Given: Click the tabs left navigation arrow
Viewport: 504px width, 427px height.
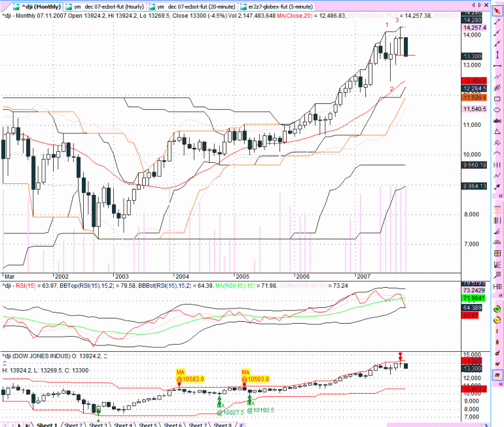Looking at the screenshot, I should tap(473, 5).
